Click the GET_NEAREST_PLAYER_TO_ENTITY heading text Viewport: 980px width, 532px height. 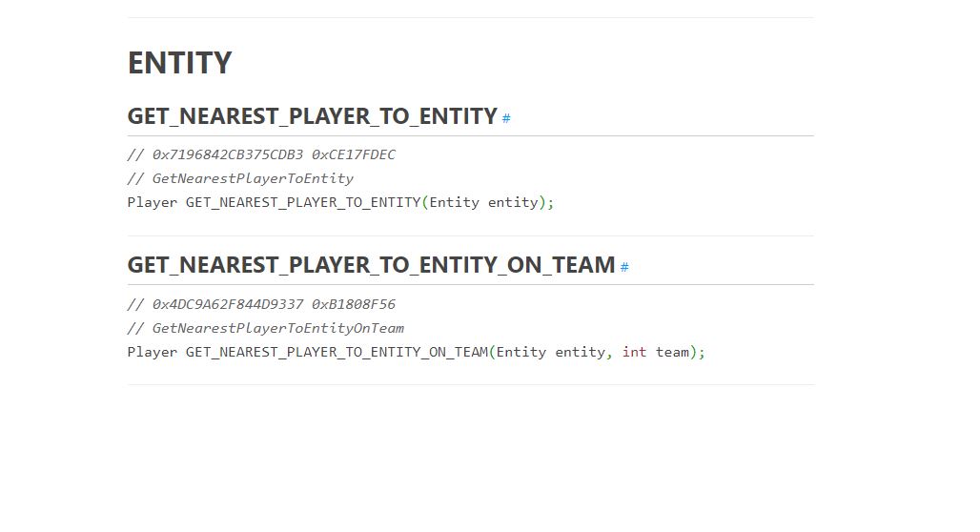(x=312, y=116)
